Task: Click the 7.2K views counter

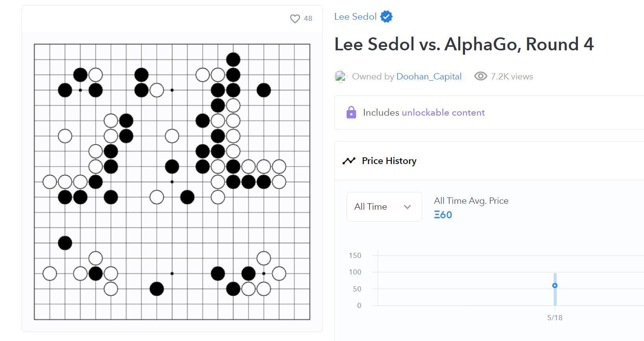Action: coord(511,76)
